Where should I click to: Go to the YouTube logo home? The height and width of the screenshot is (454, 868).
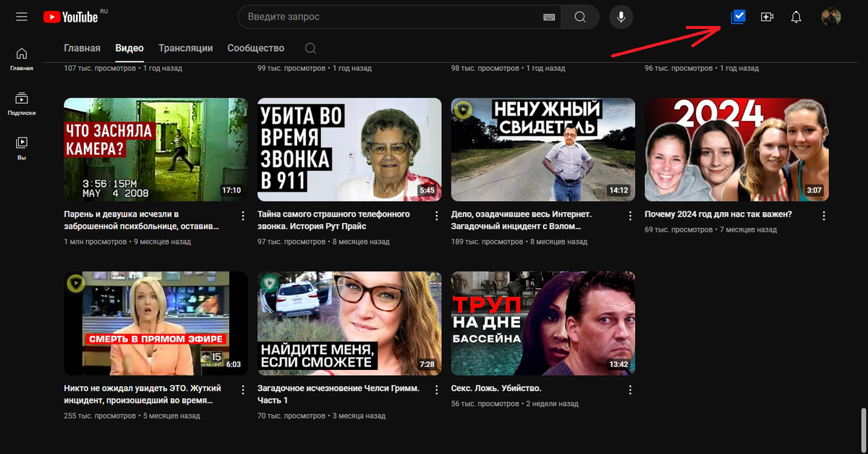pos(70,17)
